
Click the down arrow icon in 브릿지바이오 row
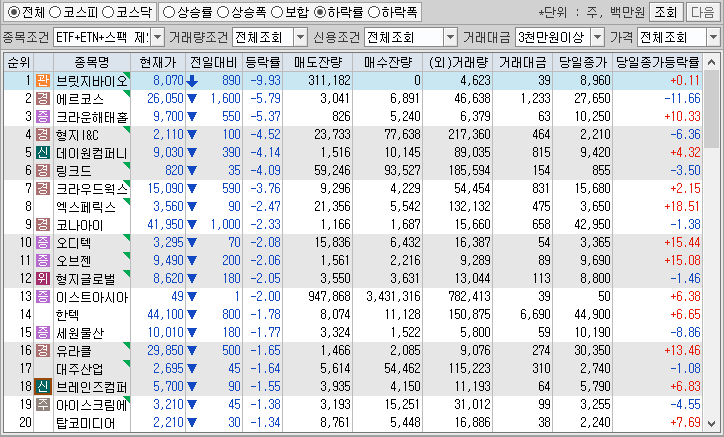(192, 81)
